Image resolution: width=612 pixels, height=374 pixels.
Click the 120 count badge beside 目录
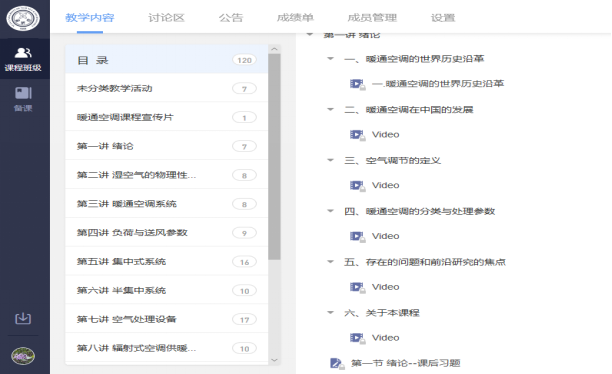tap(244, 60)
